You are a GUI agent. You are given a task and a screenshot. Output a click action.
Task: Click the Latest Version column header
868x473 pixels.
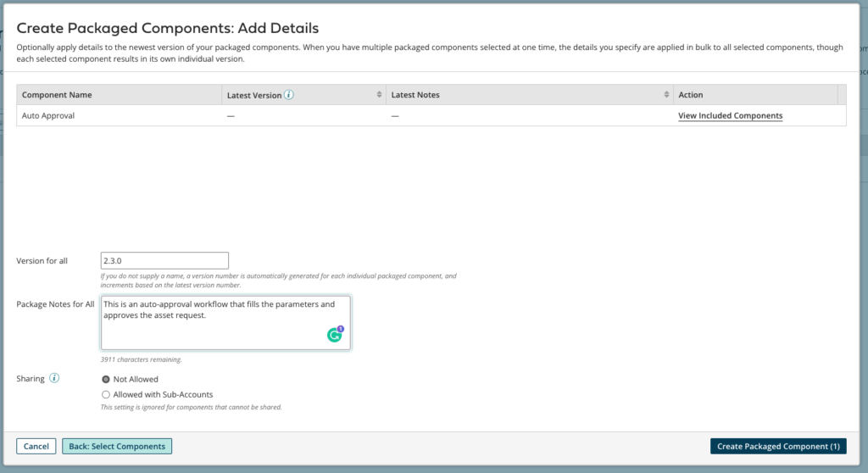[304, 95]
